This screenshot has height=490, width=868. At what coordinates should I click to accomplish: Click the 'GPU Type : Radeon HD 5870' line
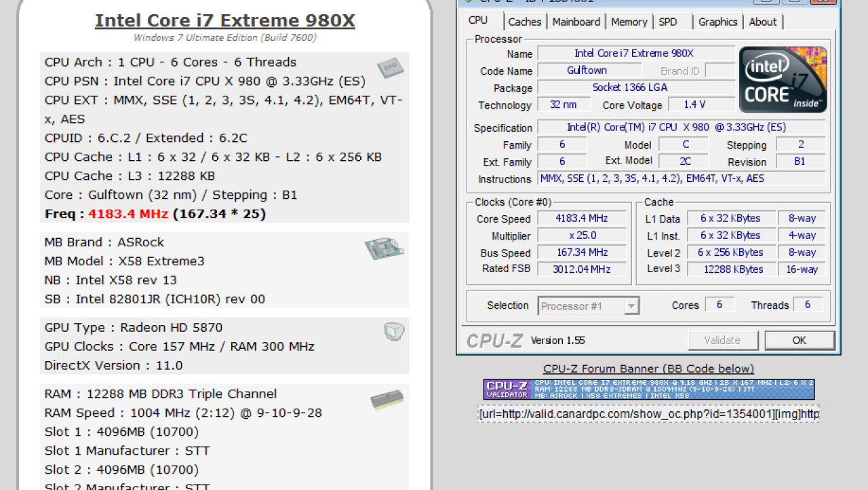tap(134, 328)
